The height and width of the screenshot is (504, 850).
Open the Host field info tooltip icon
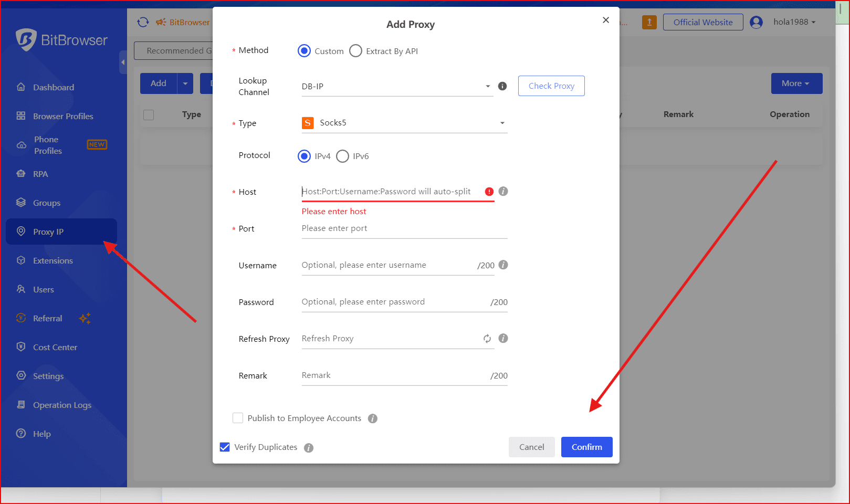[502, 192]
